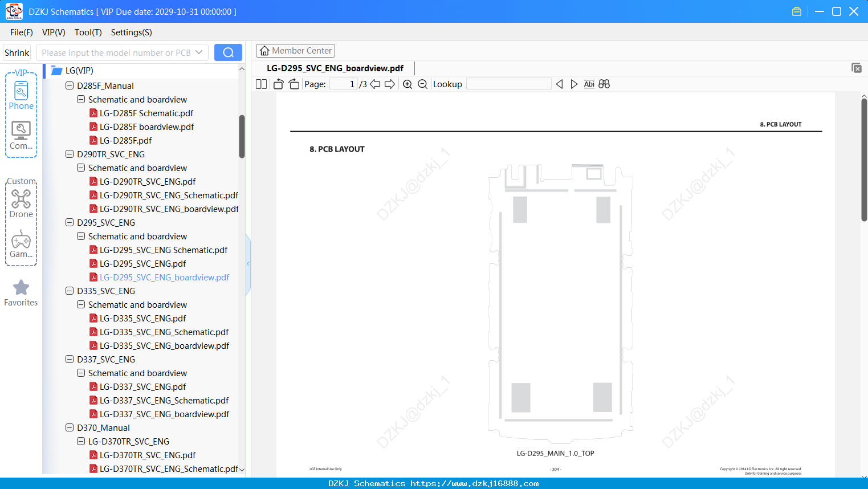Open LG-D337_SVC_ENG_boardview.pdf
Viewport: 868px width, 489px height.
click(164, 414)
